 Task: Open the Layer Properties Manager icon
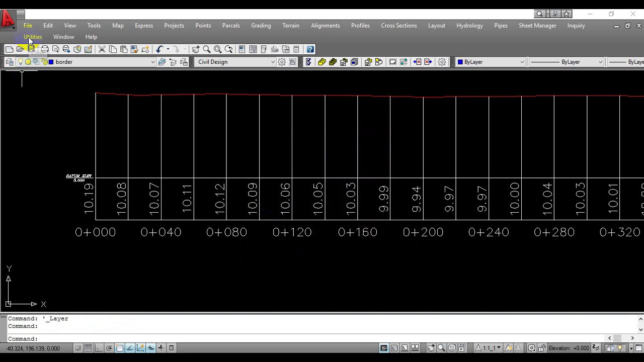point(10,62)
